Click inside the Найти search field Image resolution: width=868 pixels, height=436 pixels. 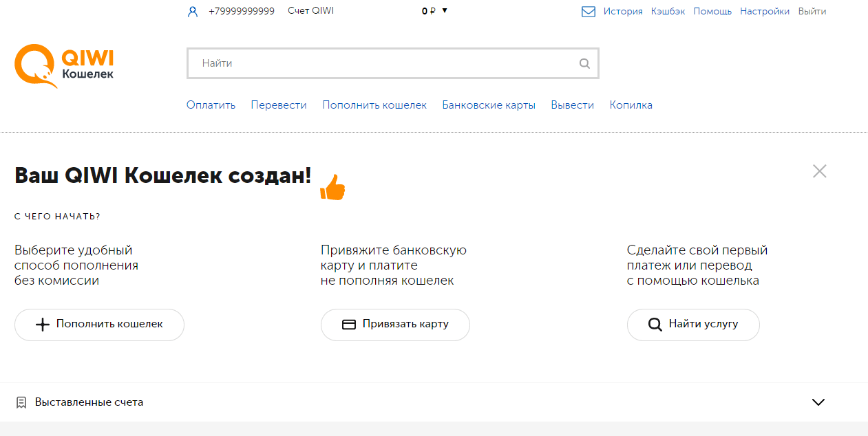tap(392, 63)
